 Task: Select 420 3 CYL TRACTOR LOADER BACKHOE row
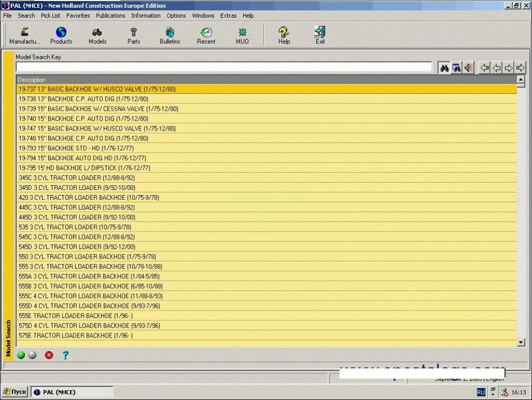pos(267,197)
